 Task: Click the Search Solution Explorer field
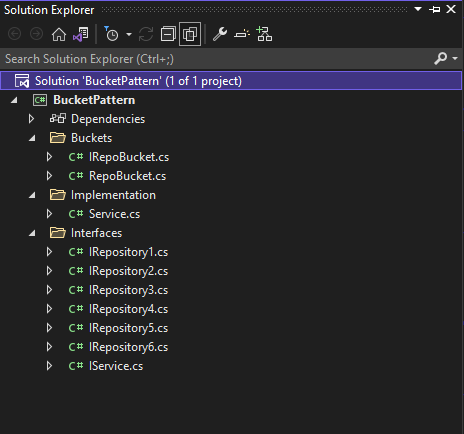click(x=217, y=59)
